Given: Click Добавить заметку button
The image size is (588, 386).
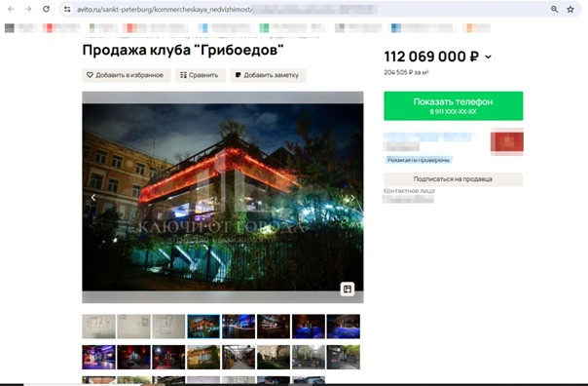Looking at the screenshot, I should [268, 75].
